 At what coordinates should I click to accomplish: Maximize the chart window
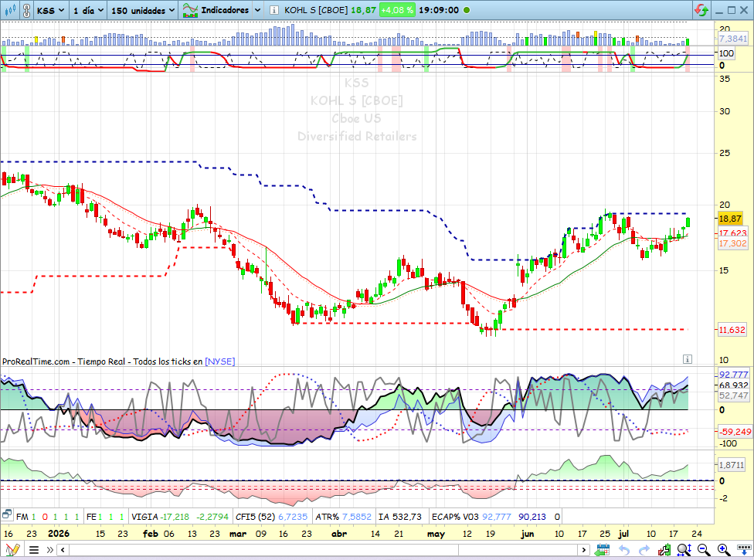pos(732,10)
